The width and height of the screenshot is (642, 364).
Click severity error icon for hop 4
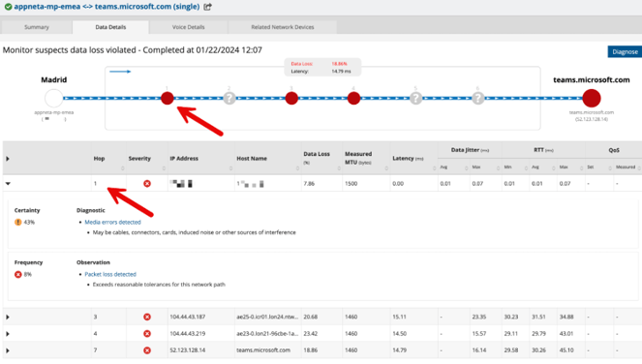147,334
